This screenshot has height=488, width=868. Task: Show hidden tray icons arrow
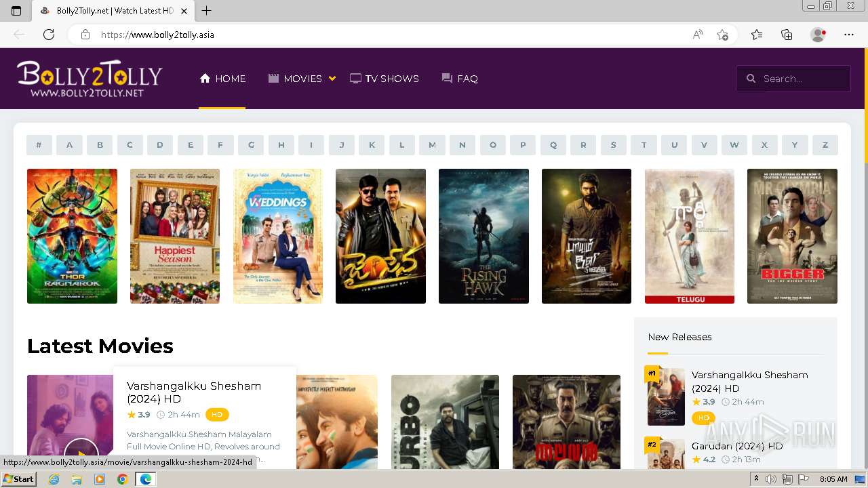756,479
